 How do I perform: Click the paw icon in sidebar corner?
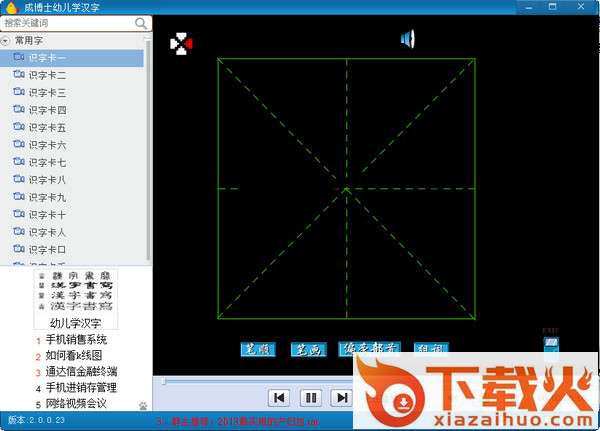click(x=142, y=405)
